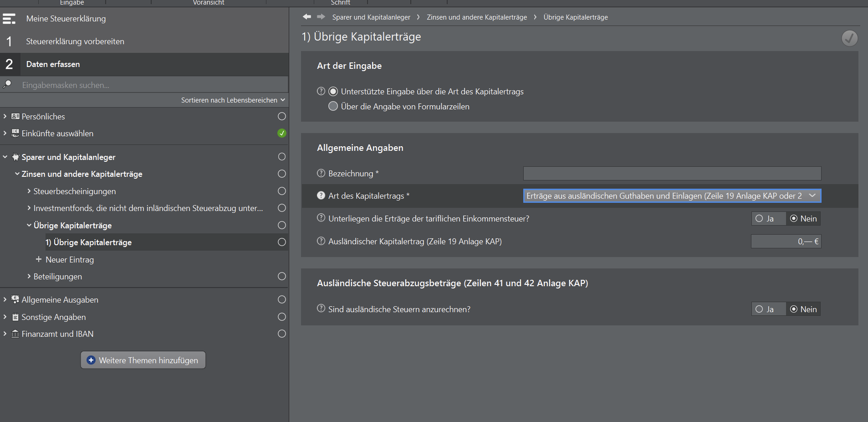Select 'Über die Angabe von Formularzeilen' option

click(333, 106)
